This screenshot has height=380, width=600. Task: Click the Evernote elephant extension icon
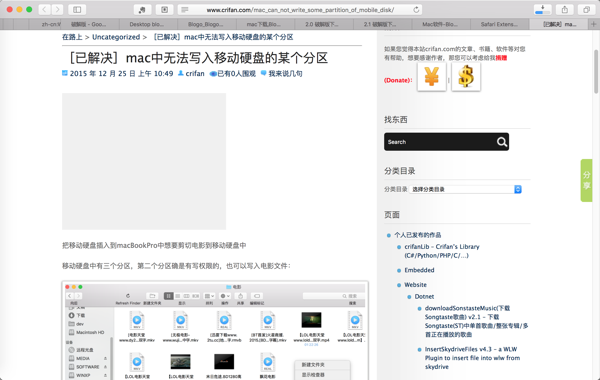142,10
